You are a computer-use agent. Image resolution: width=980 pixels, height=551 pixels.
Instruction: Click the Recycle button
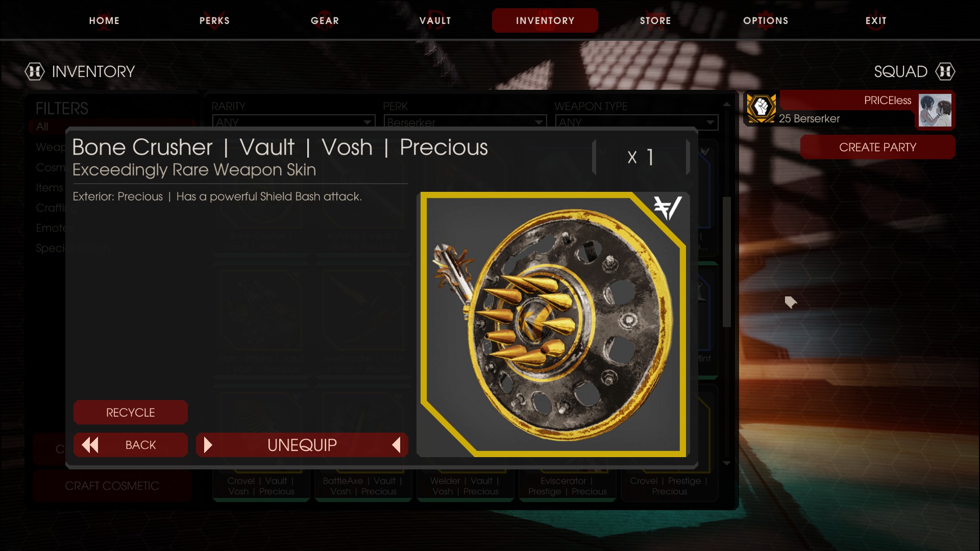point(131,412)
